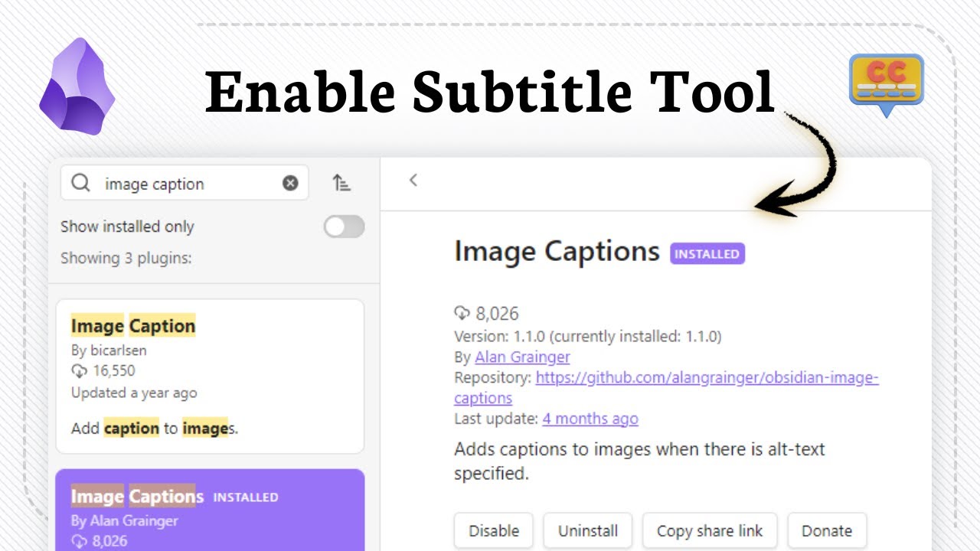Click the 16,550 downloads count
The image size is (980, 551).
coord(103,371)
